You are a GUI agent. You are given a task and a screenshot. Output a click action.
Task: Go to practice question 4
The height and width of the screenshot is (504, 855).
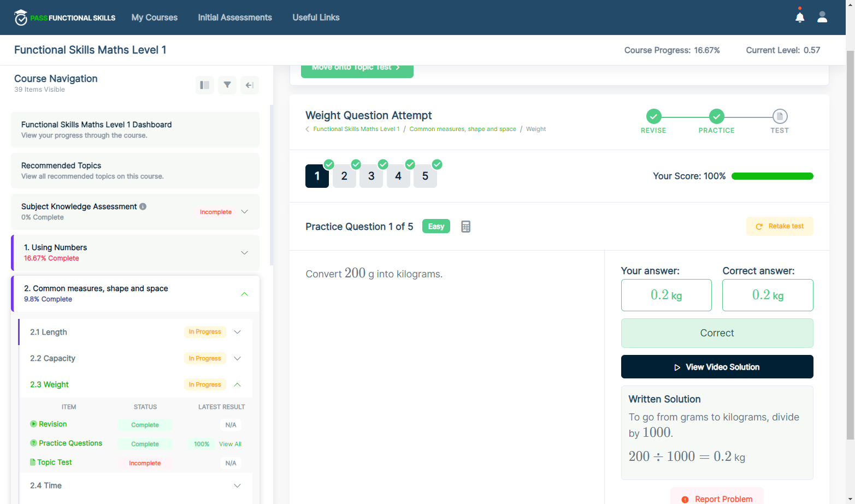coord(398,176)
